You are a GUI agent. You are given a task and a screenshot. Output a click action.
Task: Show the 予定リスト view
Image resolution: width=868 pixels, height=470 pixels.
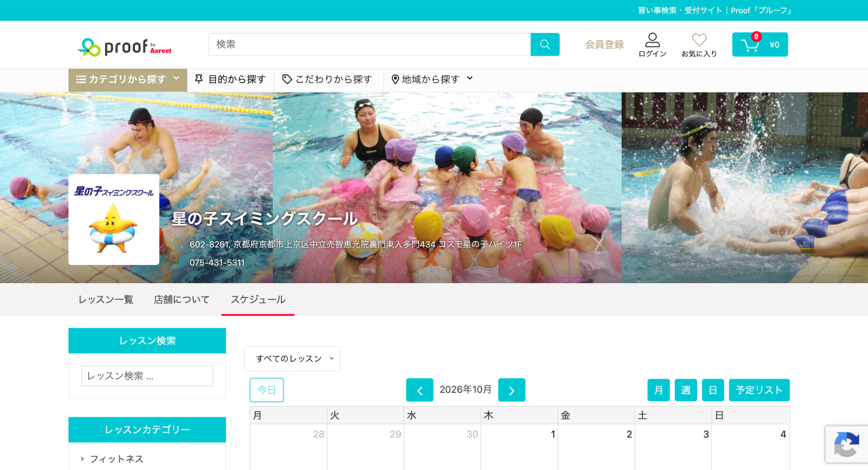pyautogui.click(x=759, y=390)
